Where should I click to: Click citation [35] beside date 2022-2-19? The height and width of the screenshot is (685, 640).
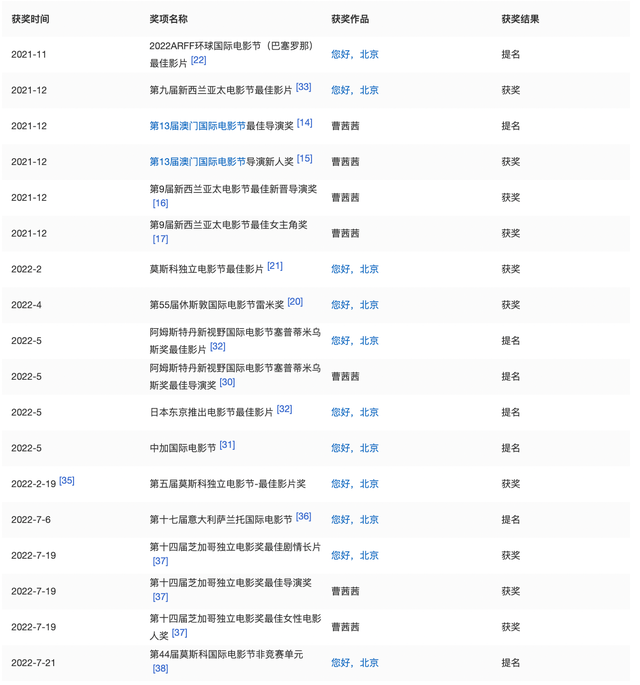(x=67, y=481)
